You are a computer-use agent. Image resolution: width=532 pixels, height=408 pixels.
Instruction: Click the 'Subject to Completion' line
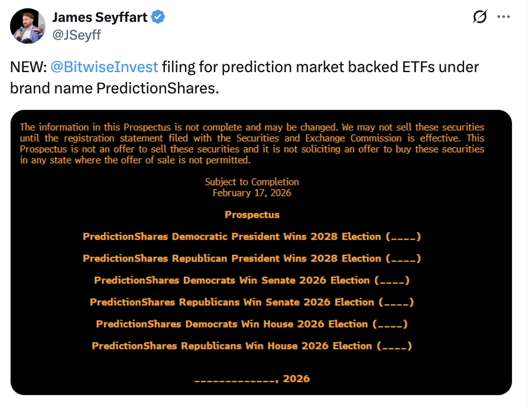coord(252,182)
